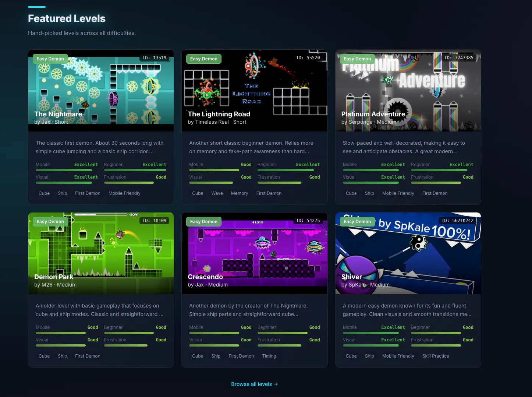Click the 'Hand-picked levels across all difficulties.' subtitle

click(x=82, y=33)
